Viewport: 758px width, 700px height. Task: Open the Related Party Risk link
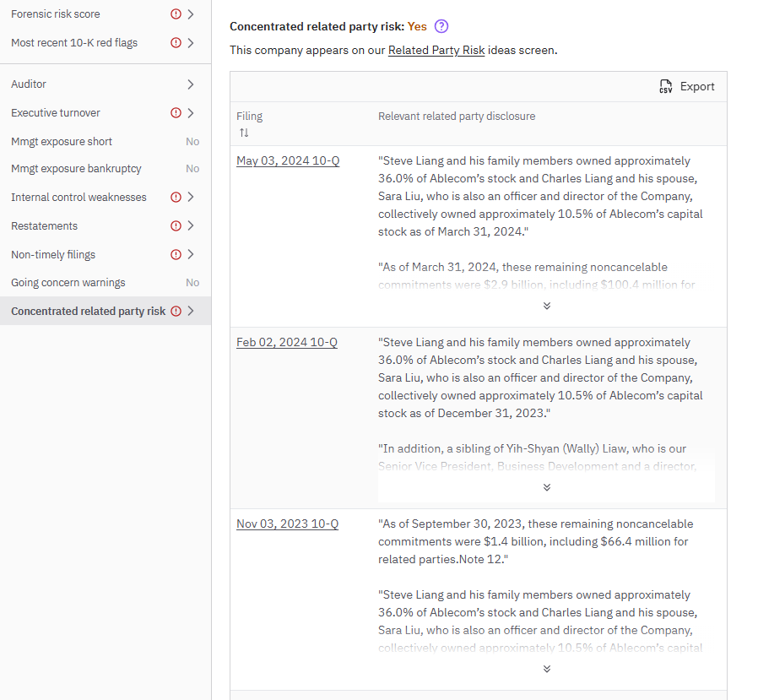click(x=436, y=51)
